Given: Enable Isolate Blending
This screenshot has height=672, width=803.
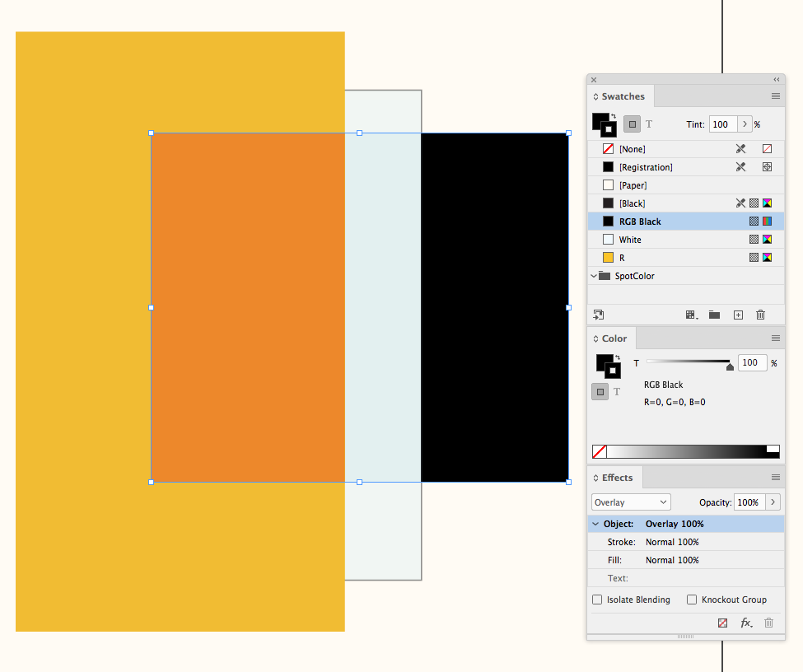Looking at the screenshot, I should pyautogui.click(x=597, y=600).
